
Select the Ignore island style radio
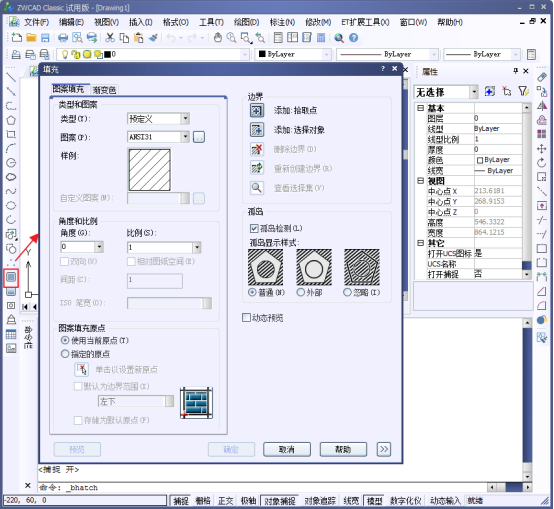(x=347, y=292)
